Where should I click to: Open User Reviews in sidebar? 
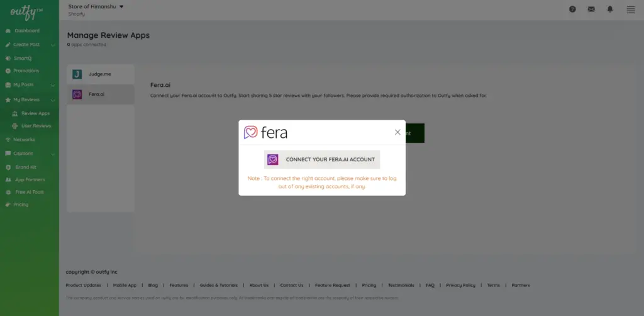coord(36,126)
